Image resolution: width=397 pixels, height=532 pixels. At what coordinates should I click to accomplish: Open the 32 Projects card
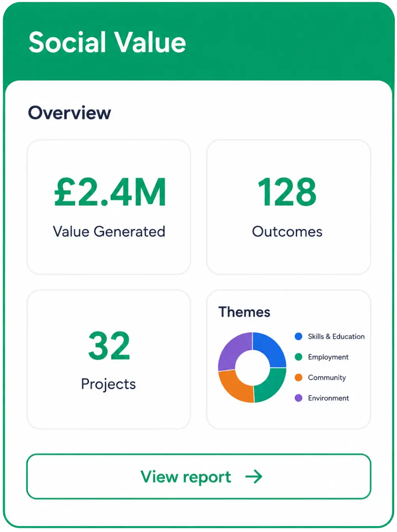(x=109, y=359)
